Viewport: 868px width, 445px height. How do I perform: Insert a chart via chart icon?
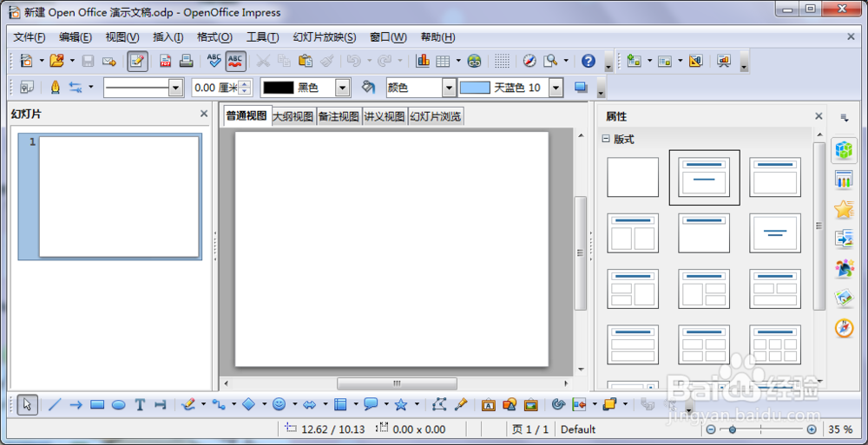(x=423, y=61)
